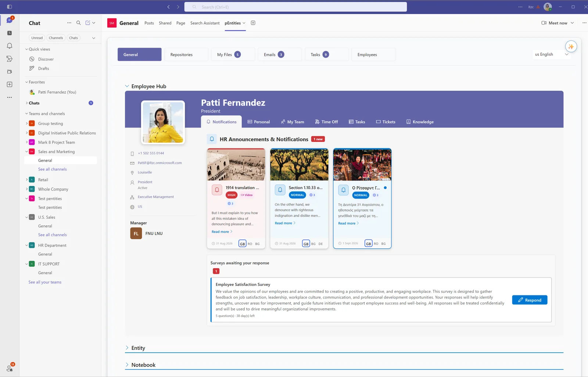
Task: Open the Whole Company team
Action: click(x=53, y=189)
